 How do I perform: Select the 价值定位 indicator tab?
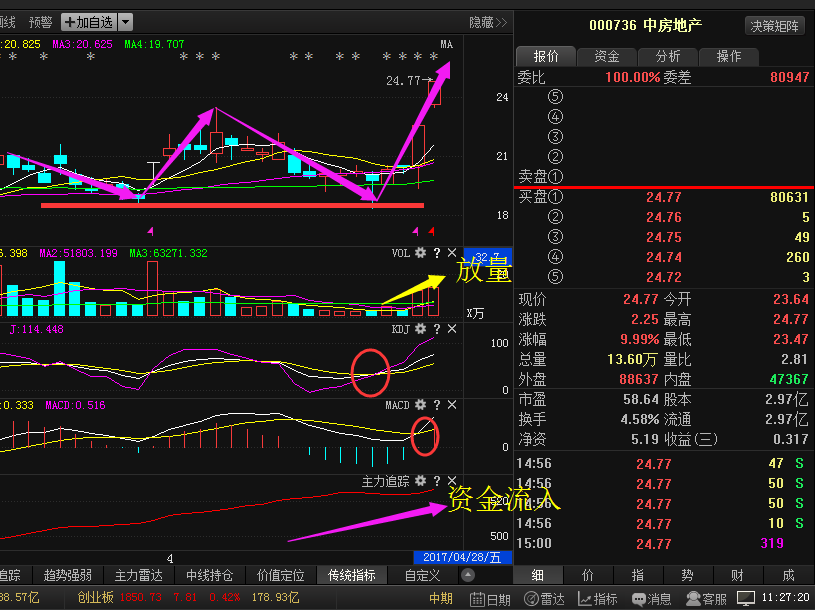point(281,575)
